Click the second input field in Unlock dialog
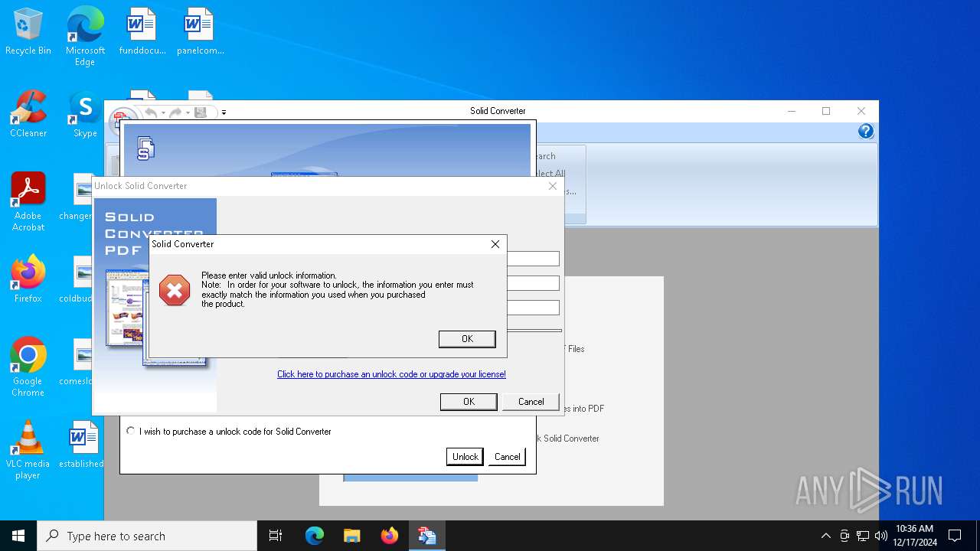Viewport: 980px width, 551px height. point(534,283)
